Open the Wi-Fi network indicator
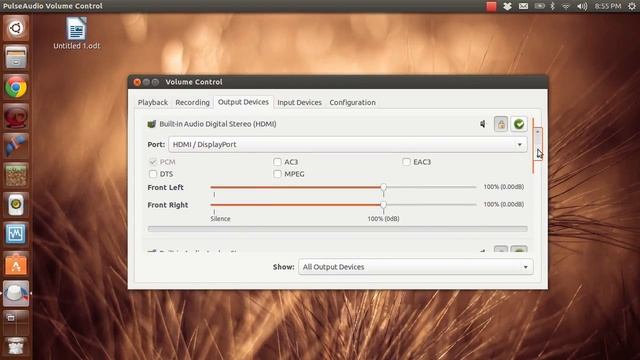 point(566,6)
